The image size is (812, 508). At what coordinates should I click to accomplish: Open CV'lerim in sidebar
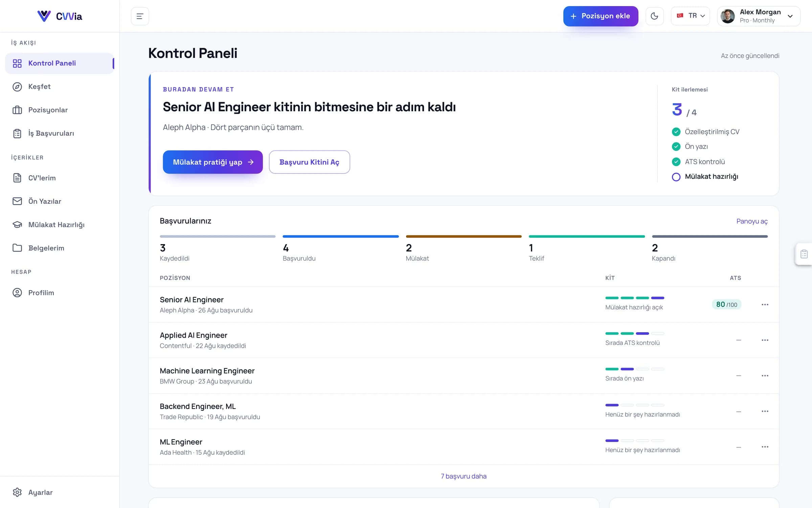60,178
